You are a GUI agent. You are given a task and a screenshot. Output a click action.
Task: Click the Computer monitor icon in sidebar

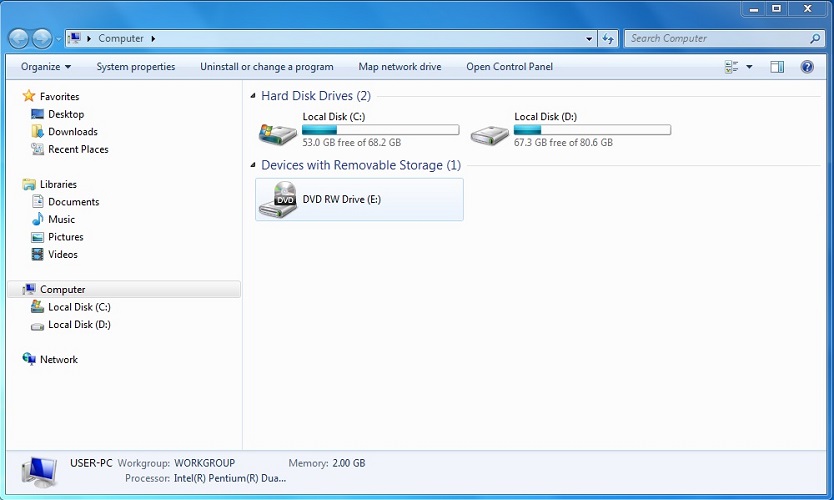tap(29, 289)
